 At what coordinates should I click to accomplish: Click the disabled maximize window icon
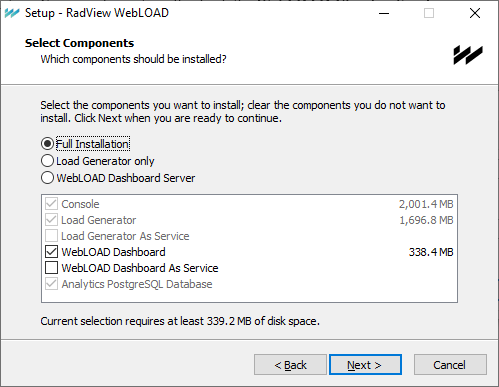(429, 13)
